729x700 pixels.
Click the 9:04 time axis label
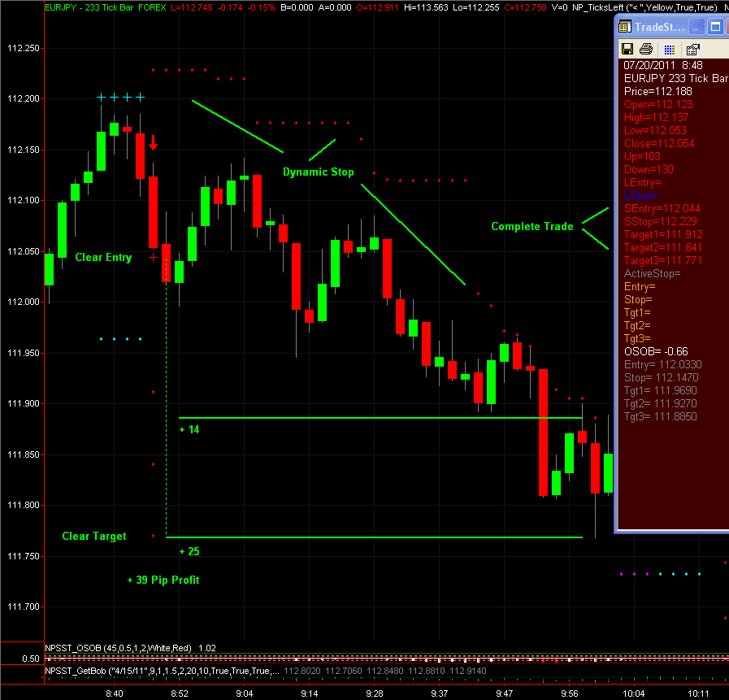(x=244, y=693)
